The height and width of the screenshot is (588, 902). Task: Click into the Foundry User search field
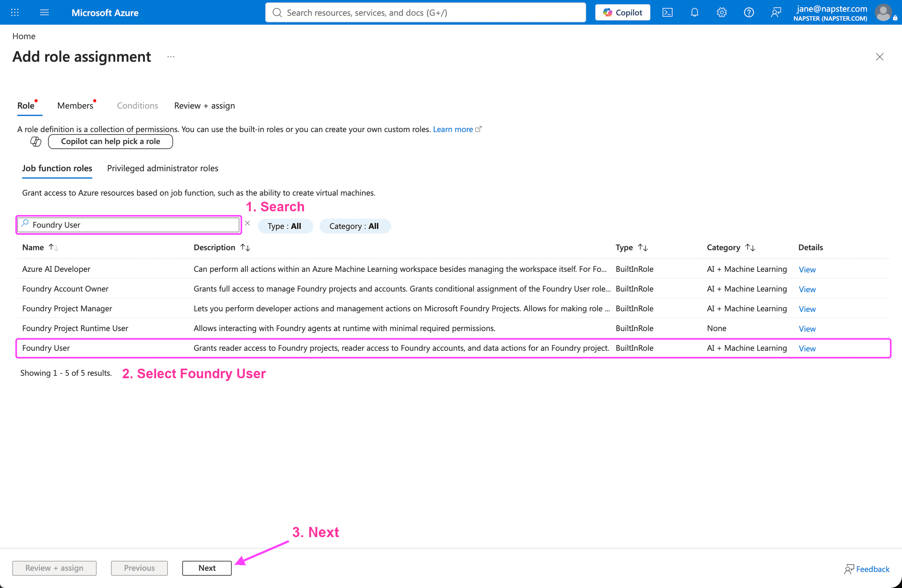pyautogui.click(x=129, y=225)
